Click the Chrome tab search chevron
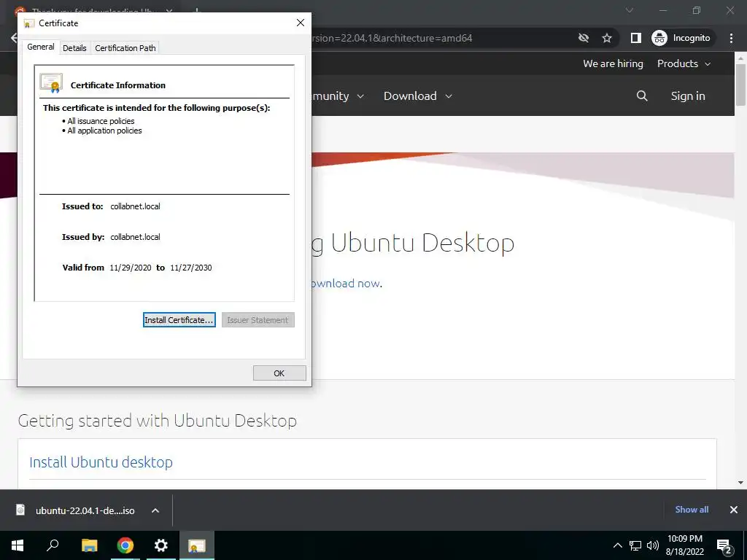 (630, 10)
